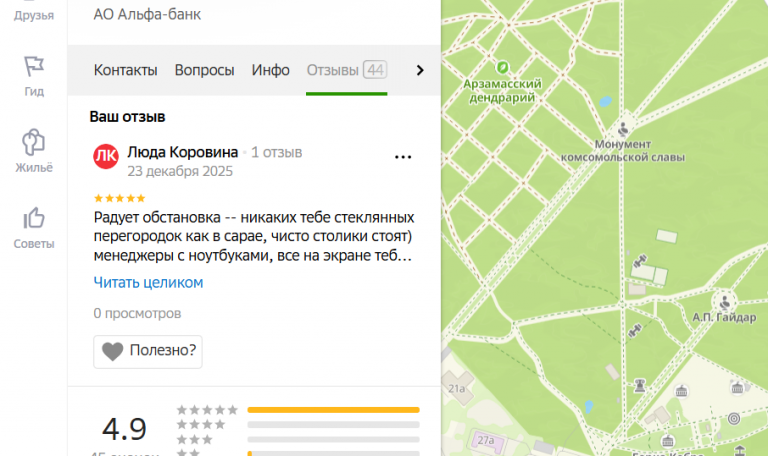Viewport: 768px width, 456px height.
Task: Go to the Друзья sidebar item
Action: pos(34,13)
